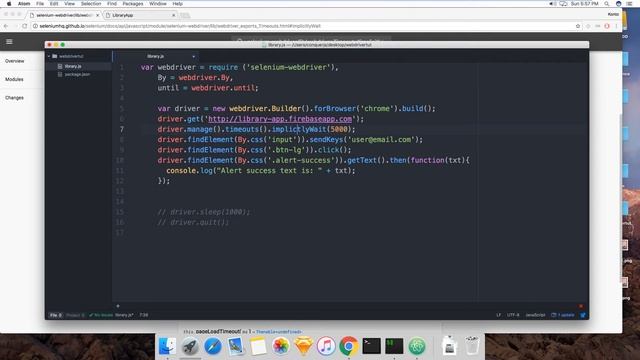This screenshot has height=360, width=640.
Task: Open the Packages menu
Action: pos(133,4)
